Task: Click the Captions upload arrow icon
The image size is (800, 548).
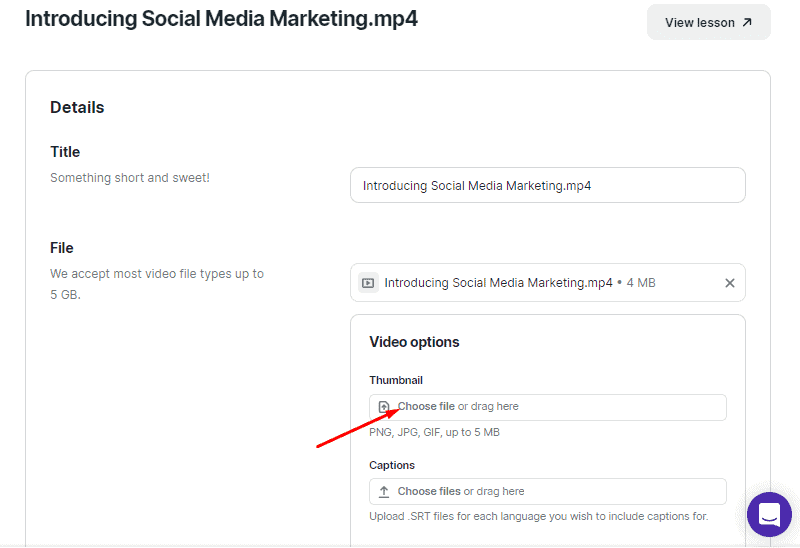Action: pos(384,491)
